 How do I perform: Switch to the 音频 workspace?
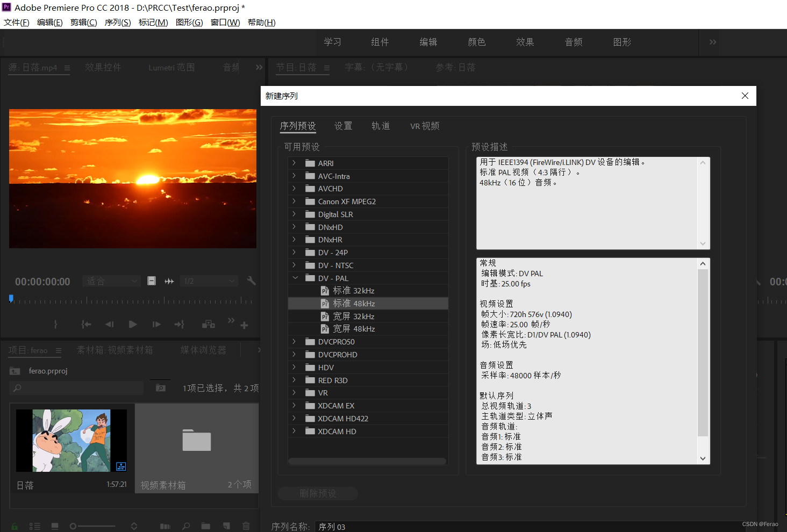tap(574, 42)
